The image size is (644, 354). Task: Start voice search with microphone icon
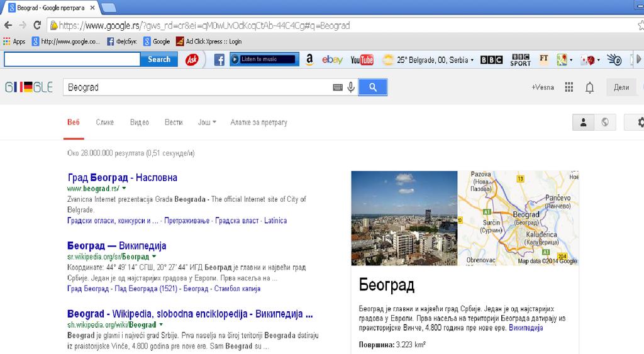click(351, 87)
